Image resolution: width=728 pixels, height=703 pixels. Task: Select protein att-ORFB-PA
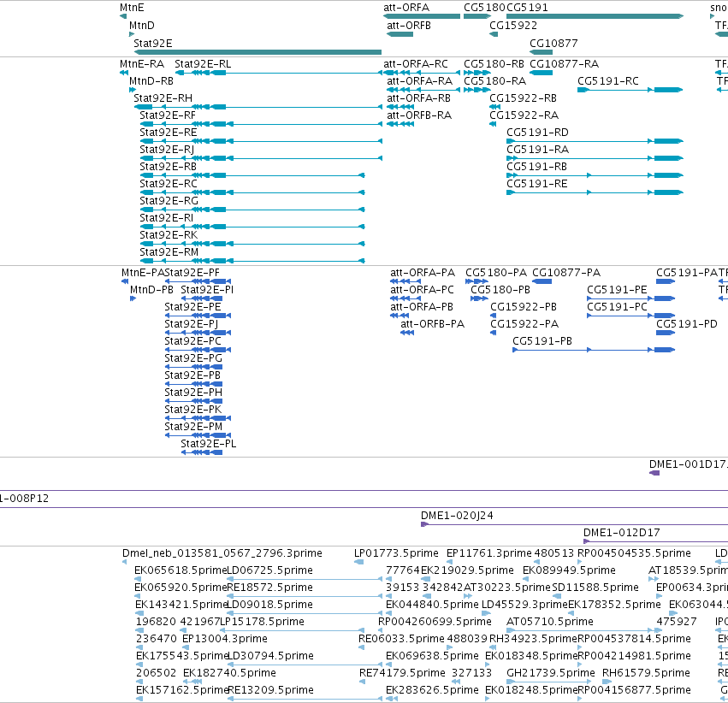pos(407,333)
